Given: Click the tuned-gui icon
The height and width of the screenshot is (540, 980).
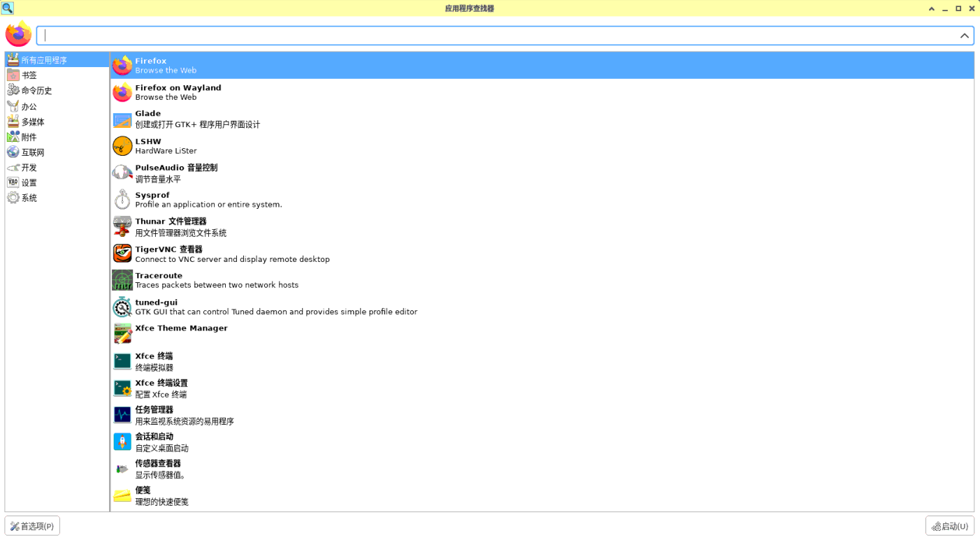Looking at the screenshot, I should click(x=122, y=307).
